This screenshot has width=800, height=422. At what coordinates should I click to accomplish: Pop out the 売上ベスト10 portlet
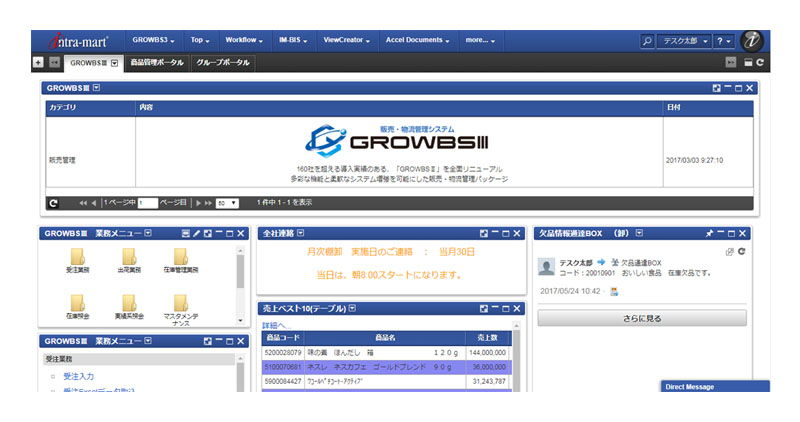pyautogui.click(x=484, y=309)
